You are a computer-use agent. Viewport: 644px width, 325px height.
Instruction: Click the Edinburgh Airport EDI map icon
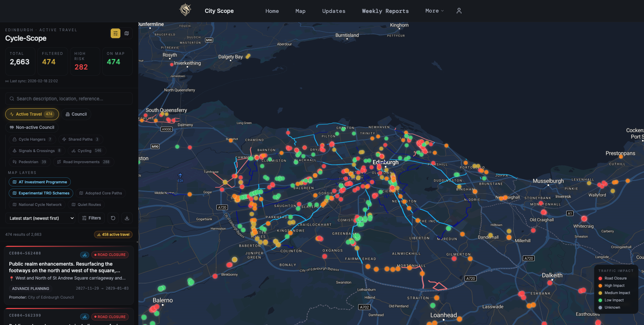tap(180, 176)
